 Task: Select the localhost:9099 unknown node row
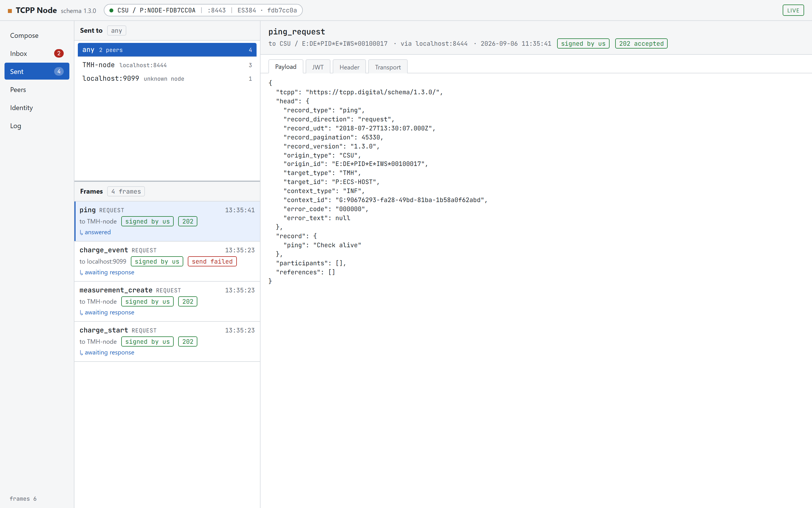[167, 79]
